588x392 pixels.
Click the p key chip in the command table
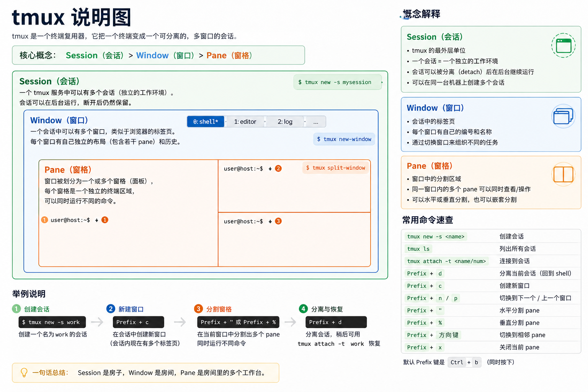(x=456, y=298)
